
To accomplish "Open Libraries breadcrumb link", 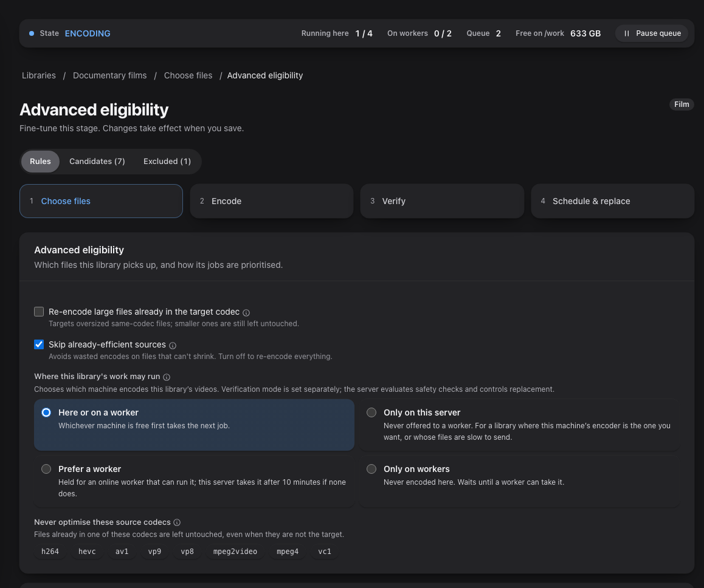I will (x=39, y=75).
